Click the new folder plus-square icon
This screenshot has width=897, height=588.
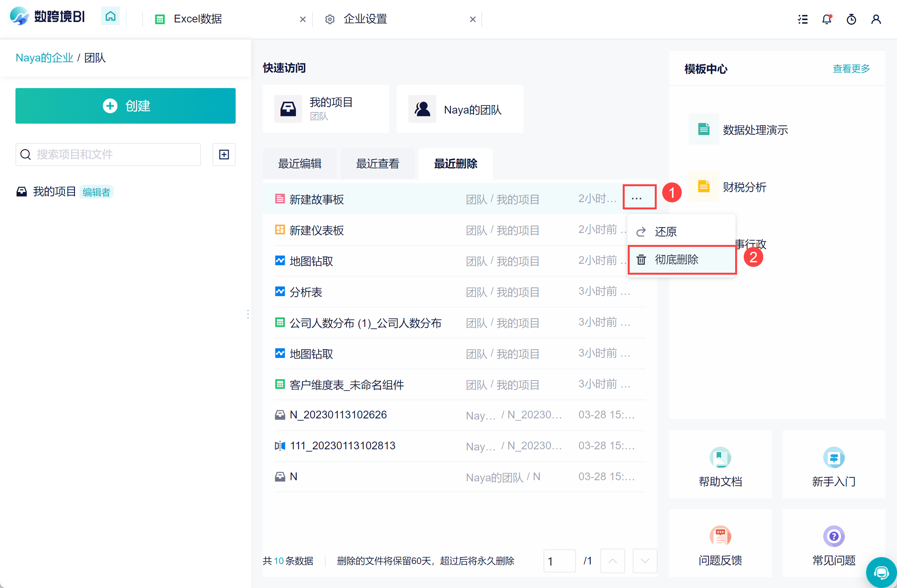coord(224,155)
